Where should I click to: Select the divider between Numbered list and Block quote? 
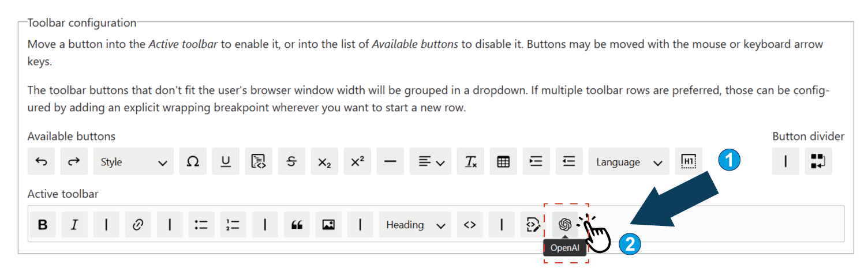265,225
